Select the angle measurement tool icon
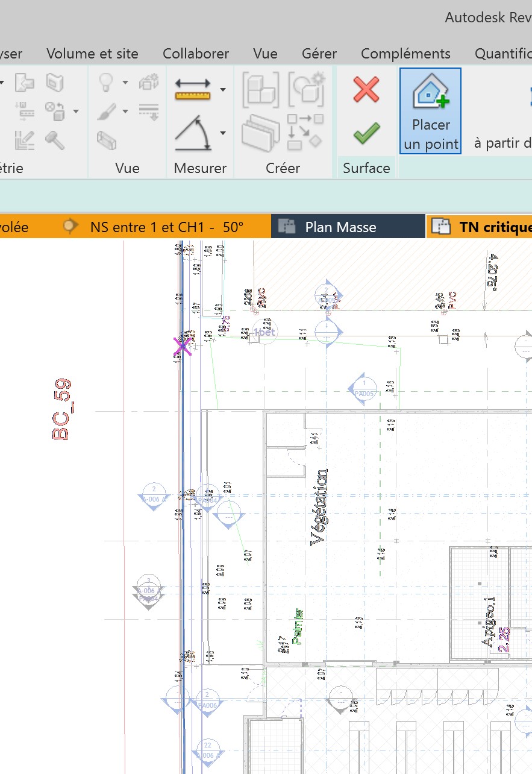This screenshot has height=774, width=532. (193, 133)
